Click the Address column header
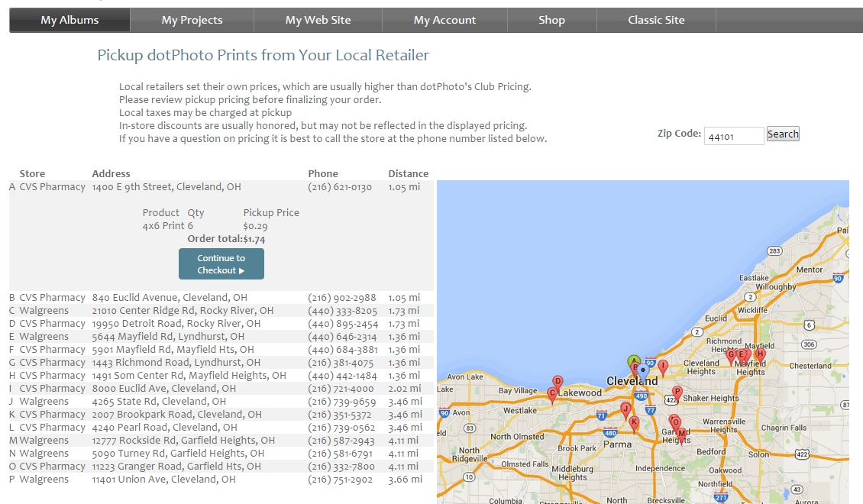 (111, 174)
